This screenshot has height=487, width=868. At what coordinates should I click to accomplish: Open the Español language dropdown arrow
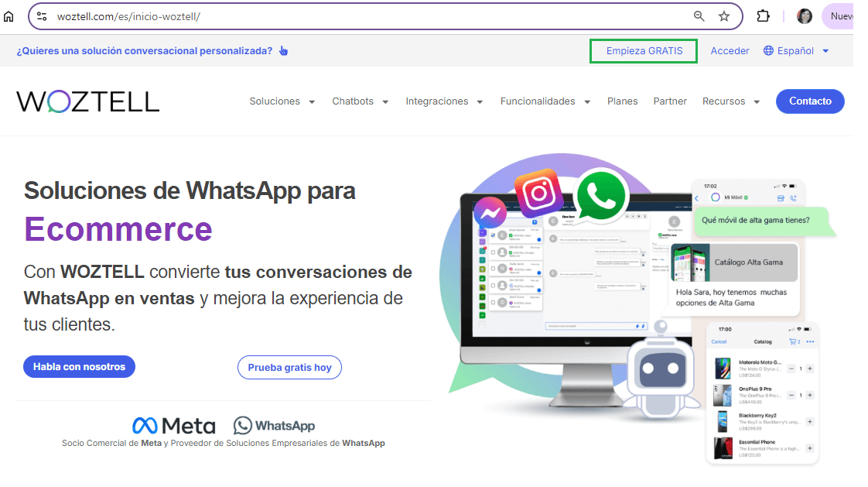(825, 51)
